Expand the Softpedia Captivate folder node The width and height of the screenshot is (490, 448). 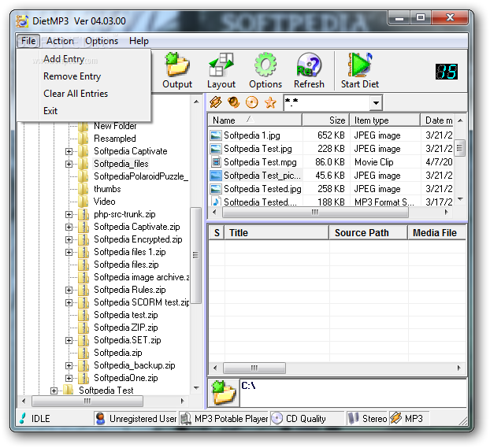(69, 151)
